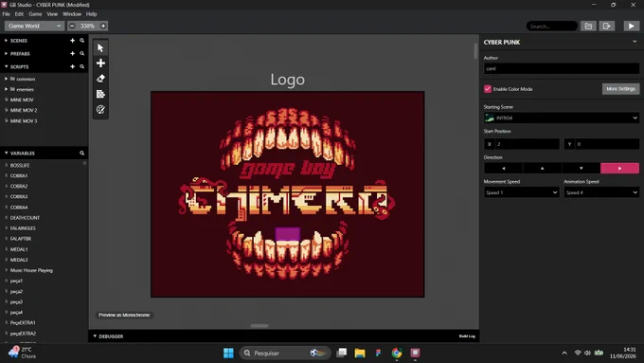Click the Start Position X field
Viewport: 644px width, 363px height.
point(522,144)
